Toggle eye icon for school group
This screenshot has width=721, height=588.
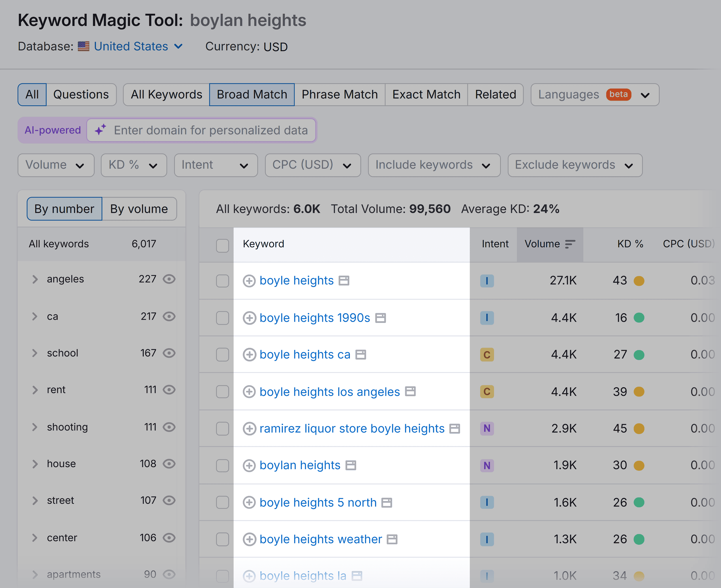pyautogui.click(x=169, y=353)
